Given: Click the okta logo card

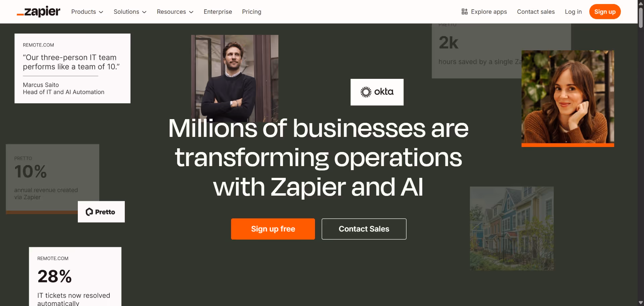Looking at the screenshot, I should click(377, 92).
